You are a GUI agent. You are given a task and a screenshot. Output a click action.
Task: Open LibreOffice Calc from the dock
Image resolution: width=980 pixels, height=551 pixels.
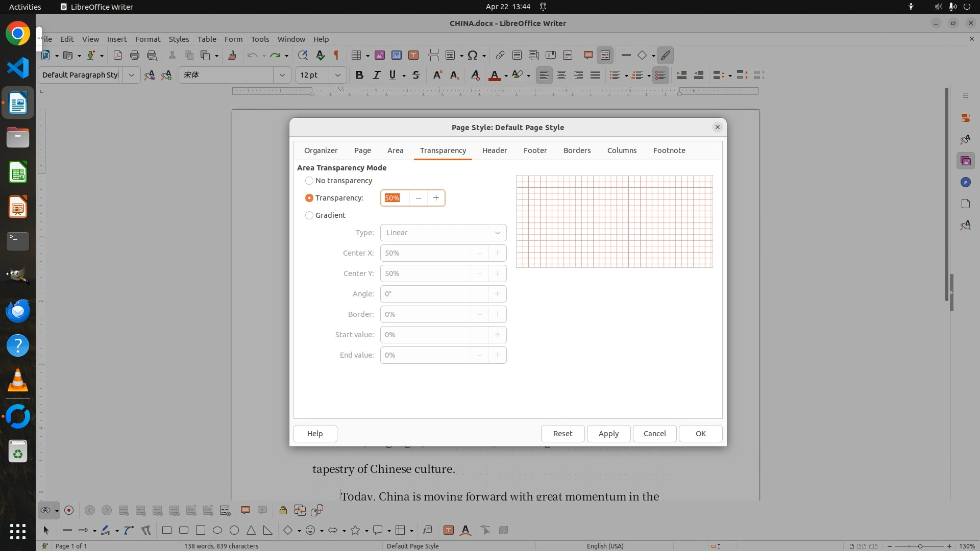[x=18, y=172]
